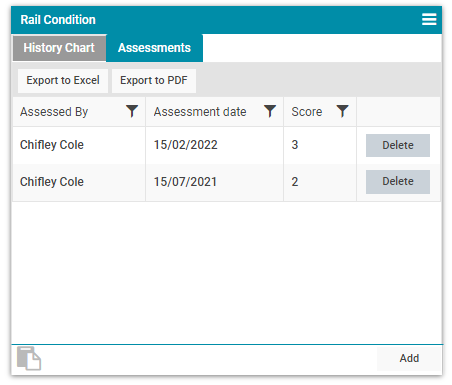Sort by the Assessed By column header

point(54,112)
